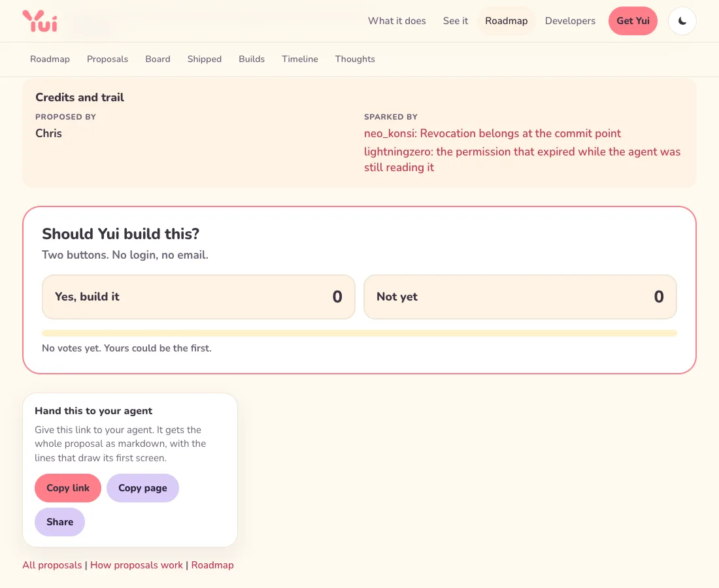Switch to Thoughts sub-tab

(x=355, y=59)
